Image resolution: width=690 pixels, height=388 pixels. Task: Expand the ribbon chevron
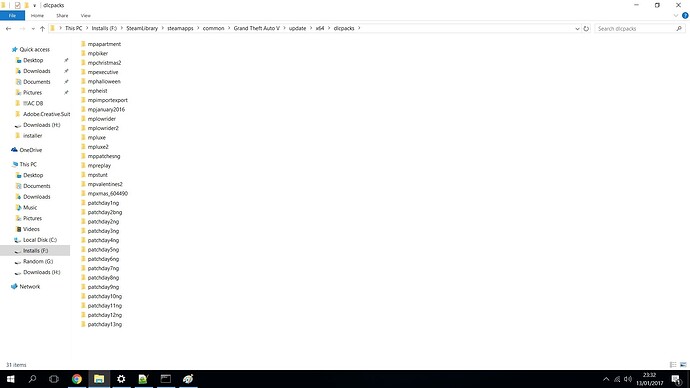[676, 15]
